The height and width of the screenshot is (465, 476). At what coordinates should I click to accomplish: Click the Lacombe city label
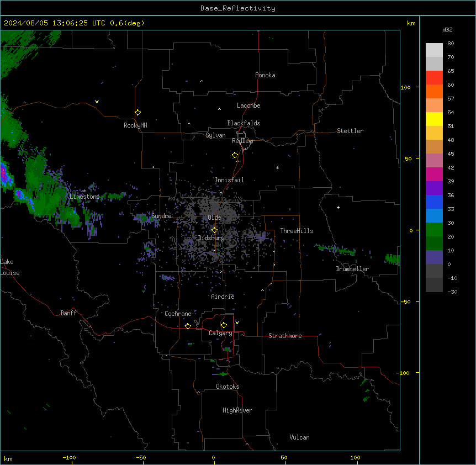click(248, 105)
